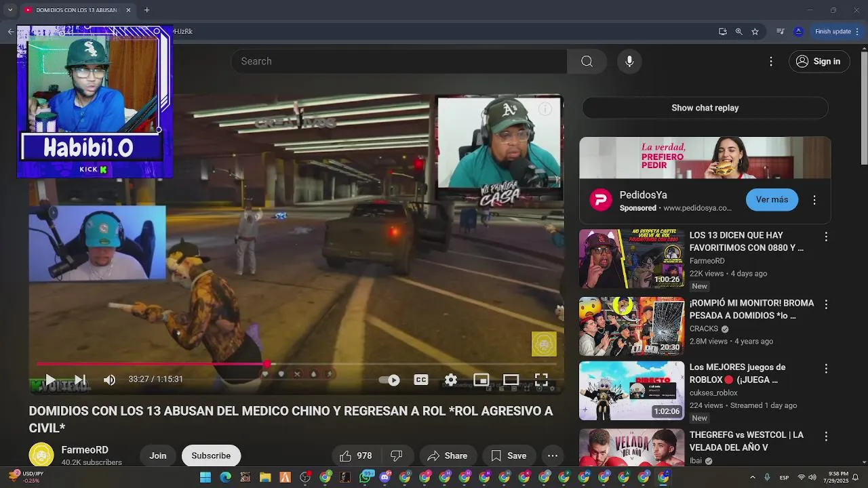Bookmark this page with the star

pyautogui.click(x=755, y=31)
